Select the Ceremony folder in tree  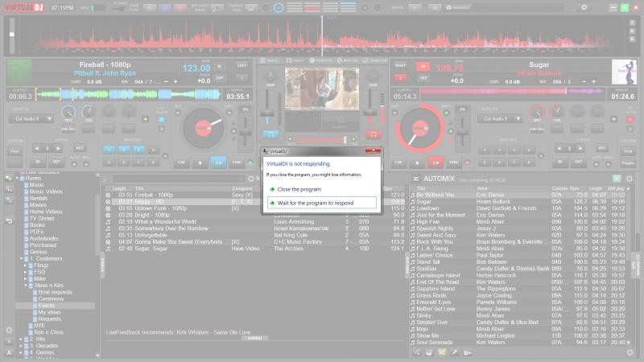(51, 298)
